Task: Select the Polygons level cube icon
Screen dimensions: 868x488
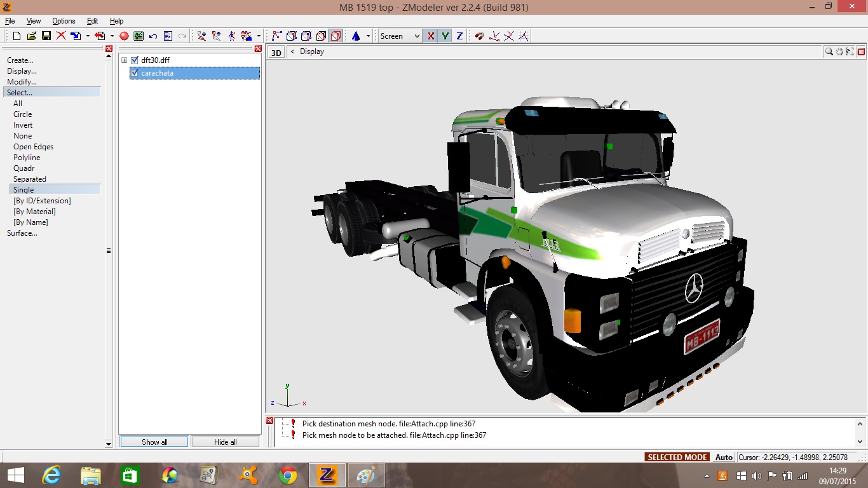Action: (321, 36)
